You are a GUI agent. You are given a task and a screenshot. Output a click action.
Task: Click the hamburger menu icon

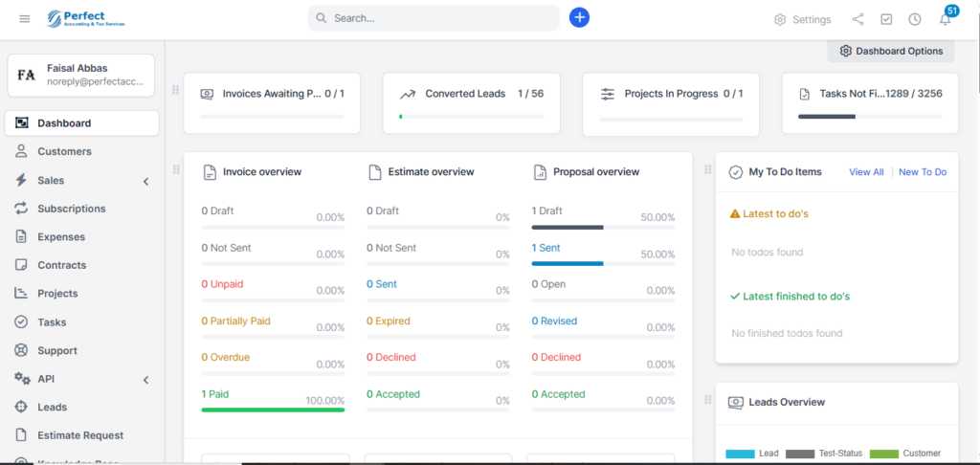tap(25, 19)
